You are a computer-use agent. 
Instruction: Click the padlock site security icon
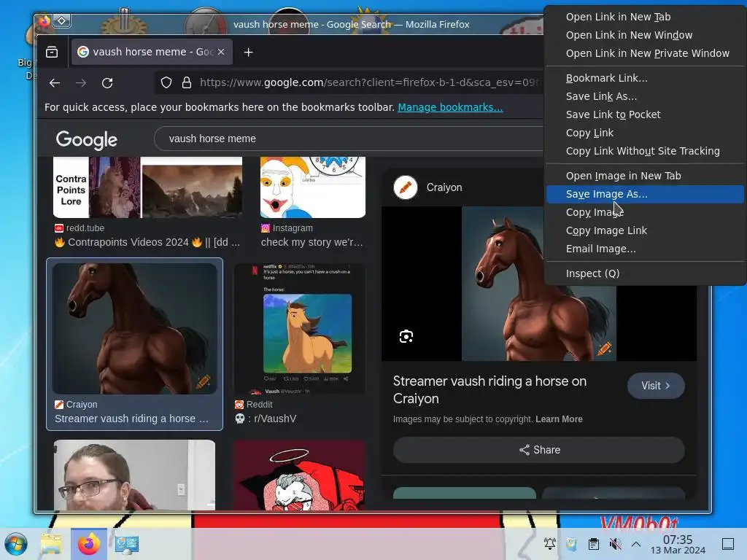(187, 83)
